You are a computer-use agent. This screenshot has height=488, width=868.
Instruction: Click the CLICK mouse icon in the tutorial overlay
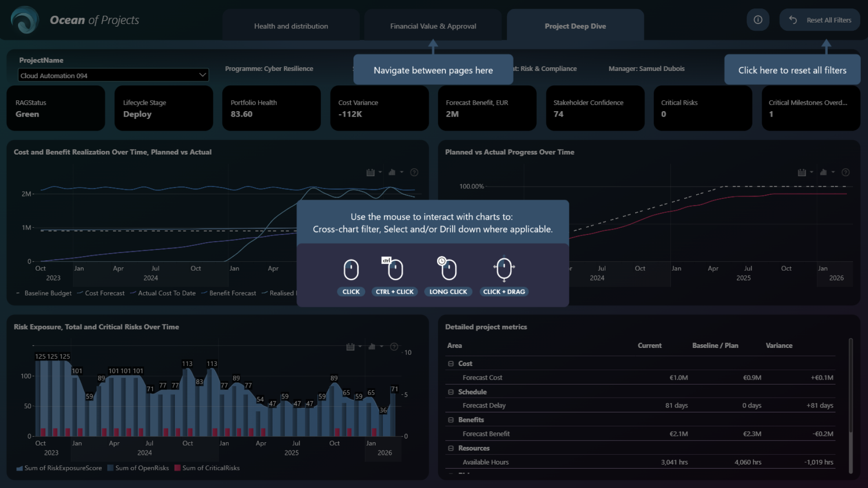coord(351,270)
